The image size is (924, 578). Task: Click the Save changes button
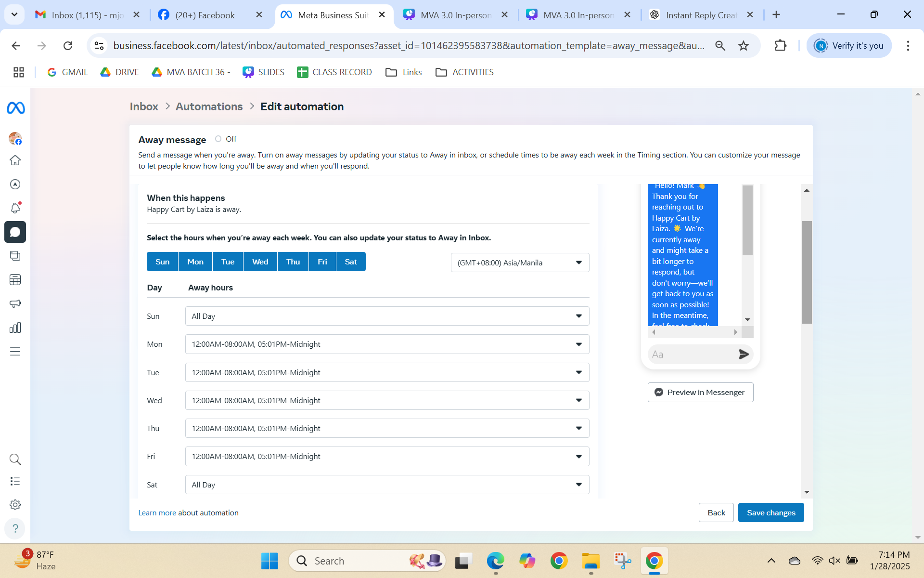click(x=770, y=513)
